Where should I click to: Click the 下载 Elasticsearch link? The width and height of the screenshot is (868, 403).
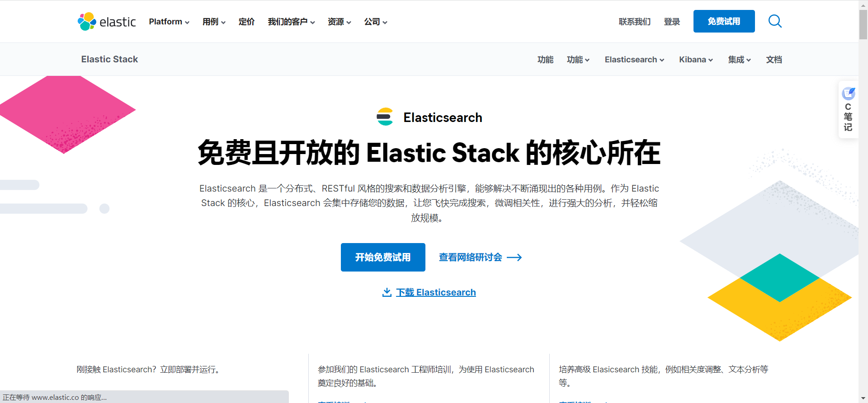point(436,292)
